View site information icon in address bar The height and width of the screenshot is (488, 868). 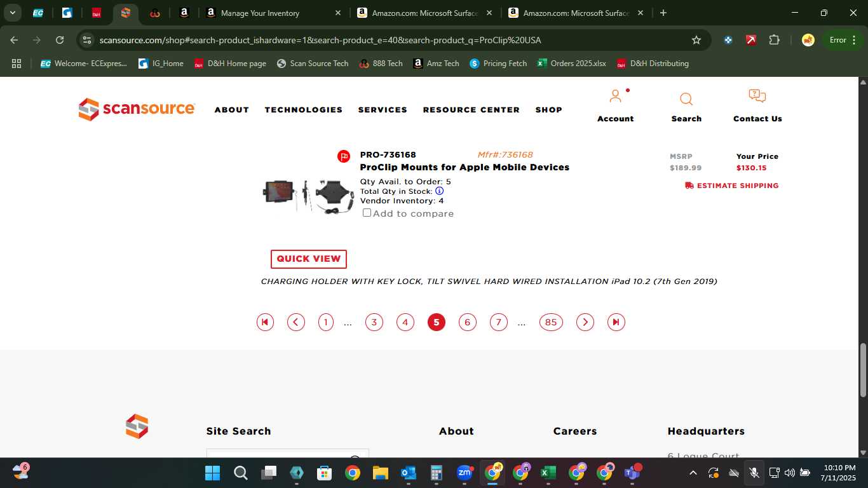(x=87, y=40)
